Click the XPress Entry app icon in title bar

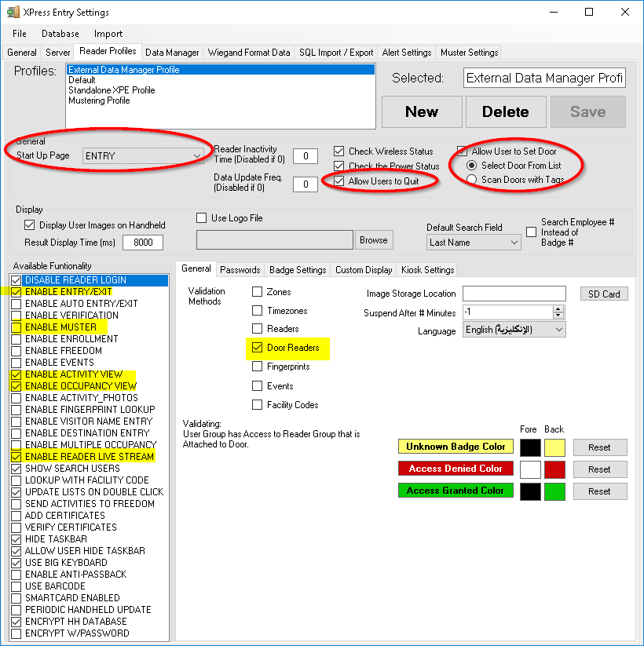[x=13, y=13]
